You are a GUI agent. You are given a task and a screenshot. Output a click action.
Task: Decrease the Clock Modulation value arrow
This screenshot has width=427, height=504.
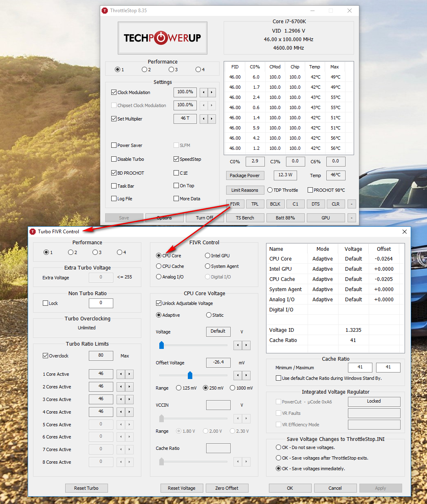pos(204,92)
